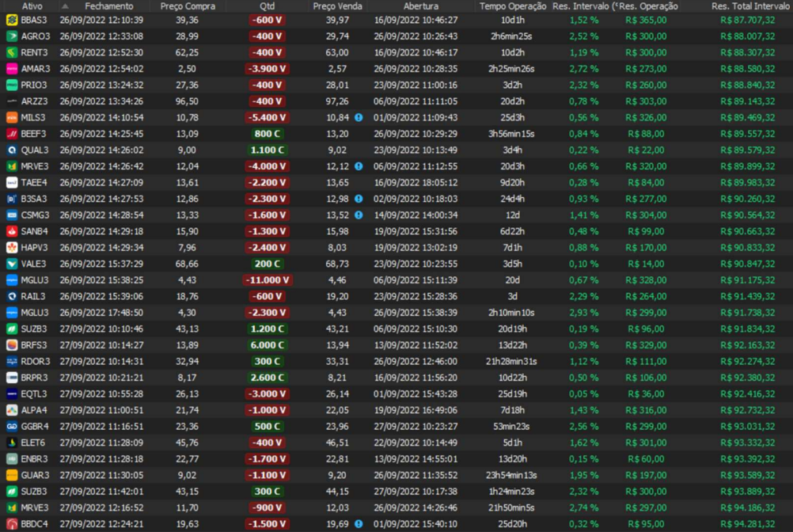The height and width of the screenshot is (532, 793).
Task: Click the info icon beside B3SA3 sell price
Action: [x=359, y=199]
